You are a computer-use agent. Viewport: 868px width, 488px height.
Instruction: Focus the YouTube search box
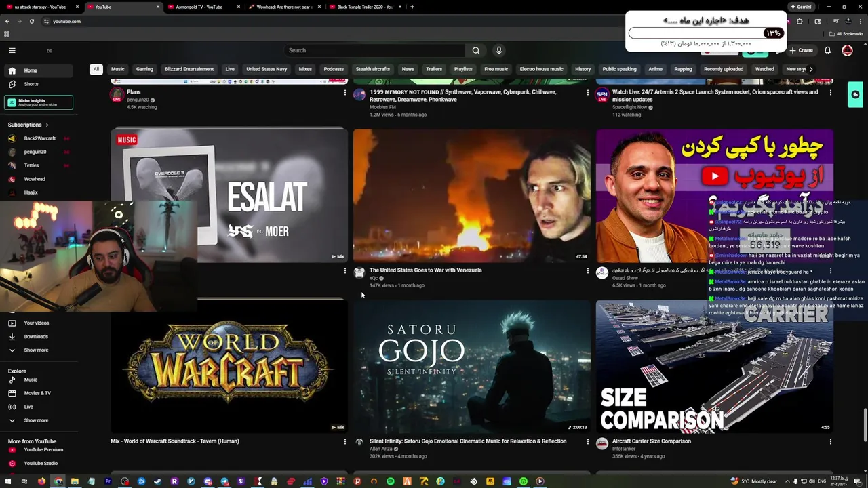click(x=375, y=50)
